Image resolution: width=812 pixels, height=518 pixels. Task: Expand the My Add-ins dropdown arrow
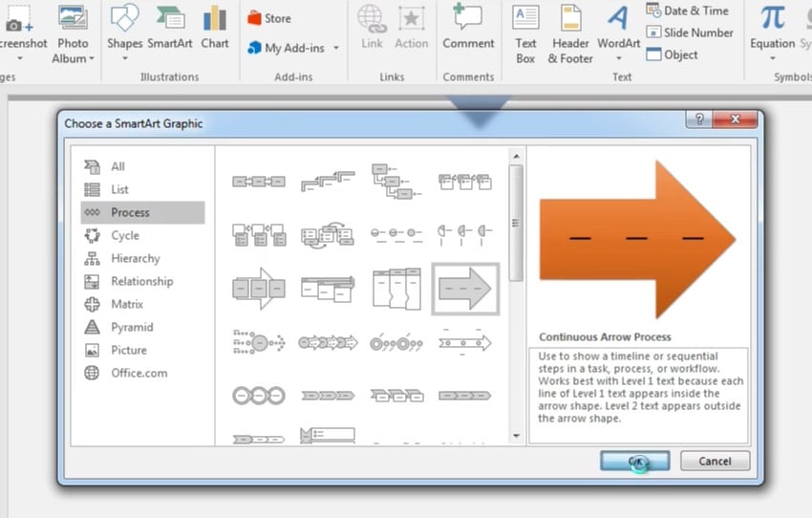click(x=336, y=48)
